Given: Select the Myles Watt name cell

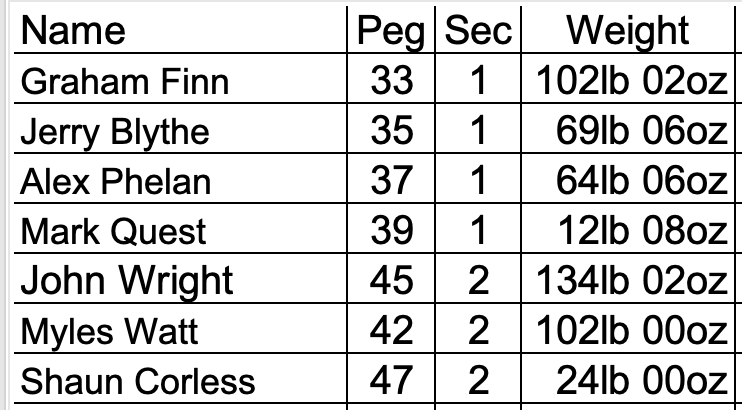Looking at the screenshot, I should coord(180,329).
